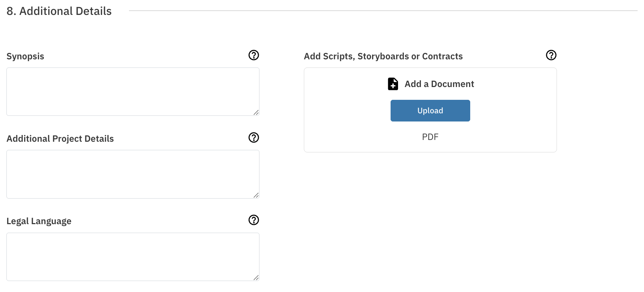The image size is (644, 292).
Task: Click the Add Scripts, Storyboards or Contracts label
Action: pyautogui.click(x=383, y=56)
